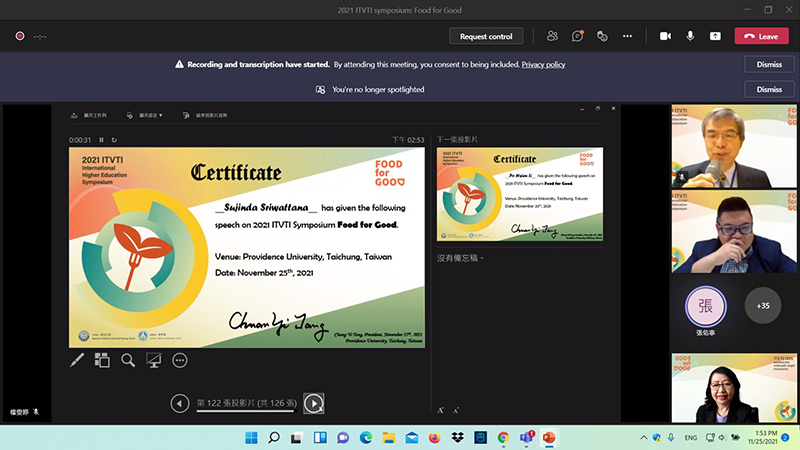Screen dimensions: 800x450
Task: Toggle black or unblack slide show icon
Action: pyautogui.click(x=154, y=360)
